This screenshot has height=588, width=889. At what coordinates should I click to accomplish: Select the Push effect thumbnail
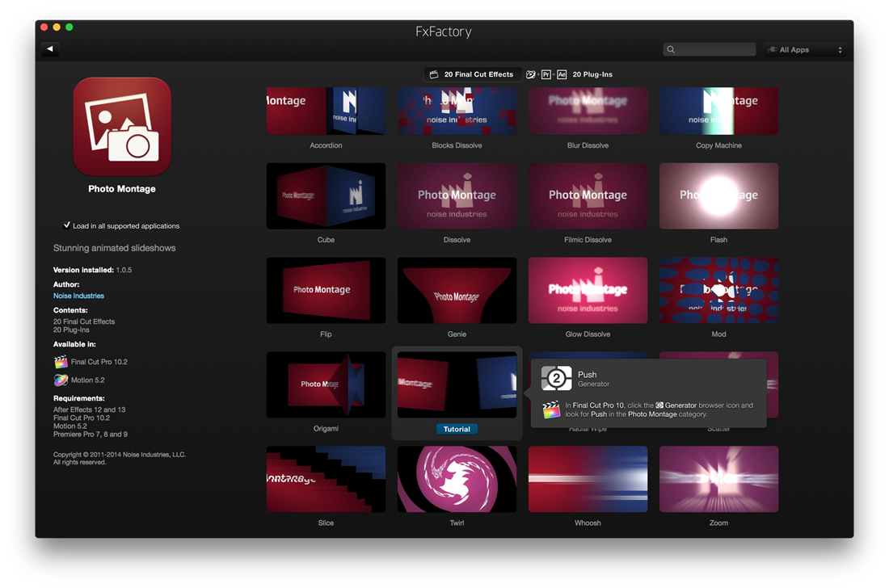[x=457, y=384]
